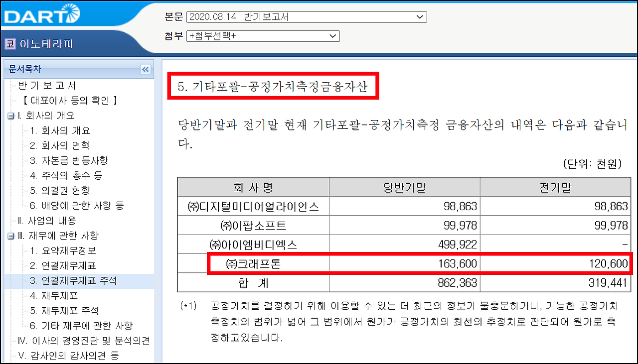Open 3. 연결재무제표 주석 subsection

pos(73,281)
